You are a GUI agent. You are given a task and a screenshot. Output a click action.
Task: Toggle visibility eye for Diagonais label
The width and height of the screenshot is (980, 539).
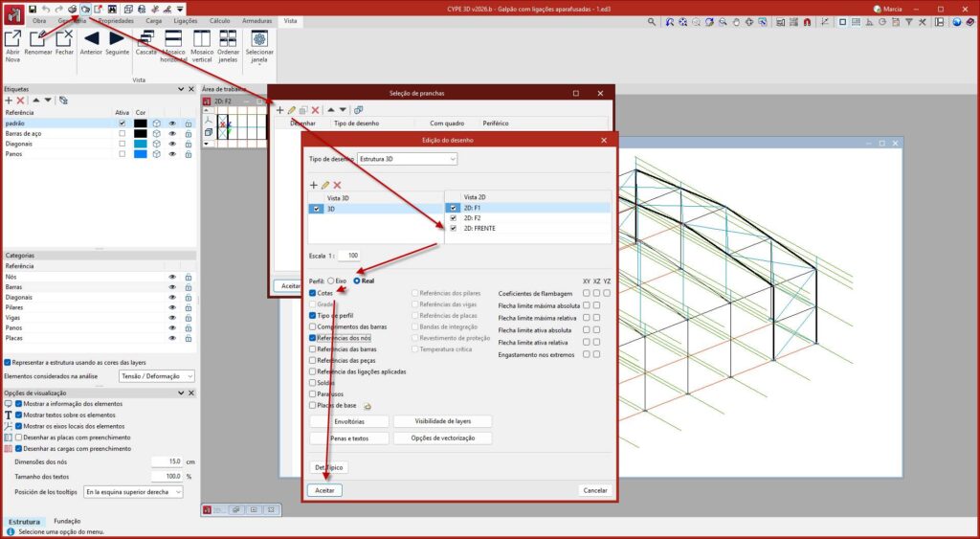pos(173,144)
